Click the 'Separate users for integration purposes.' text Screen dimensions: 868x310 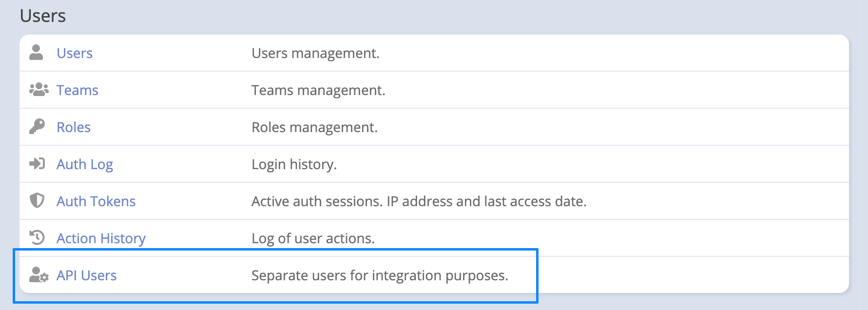click(x=380, y=275)
